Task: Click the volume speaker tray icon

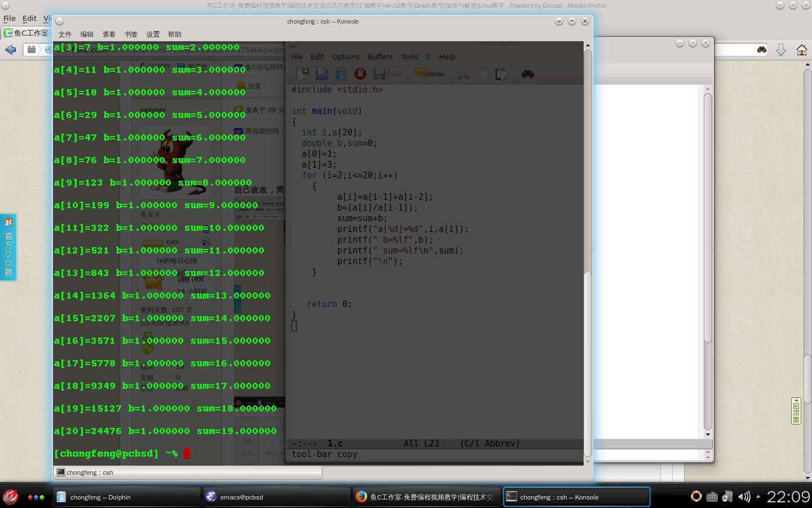Action: [744, 497]
